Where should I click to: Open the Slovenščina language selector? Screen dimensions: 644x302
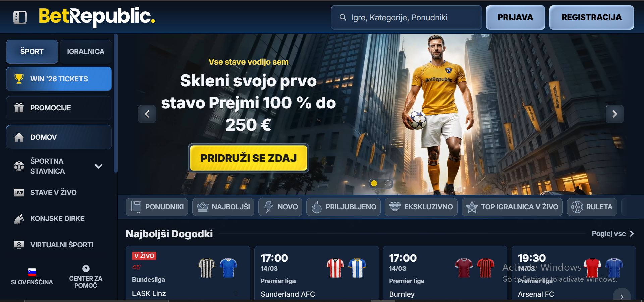(x=32, y=277)
